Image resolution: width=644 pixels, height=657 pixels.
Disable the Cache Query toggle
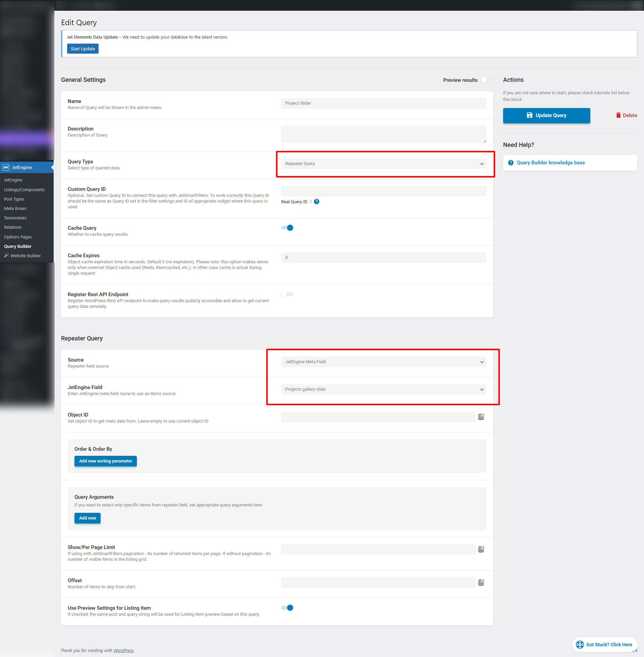pos(286,227)
